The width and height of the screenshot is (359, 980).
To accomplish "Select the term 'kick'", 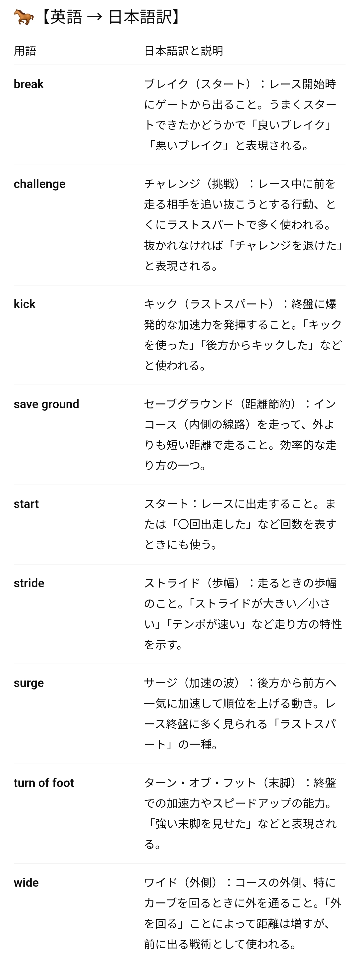I will point(24,304).
